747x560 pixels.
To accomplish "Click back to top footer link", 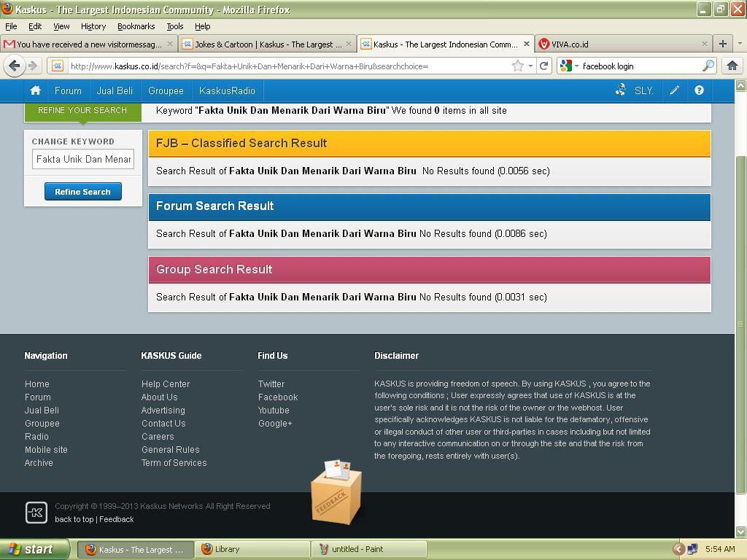I will [x=74, y=519].
